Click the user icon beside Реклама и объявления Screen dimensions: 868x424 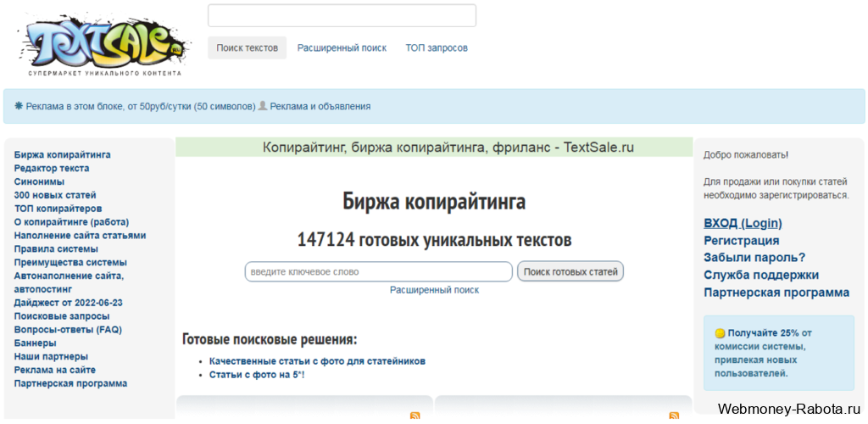(x=263, y=105)
